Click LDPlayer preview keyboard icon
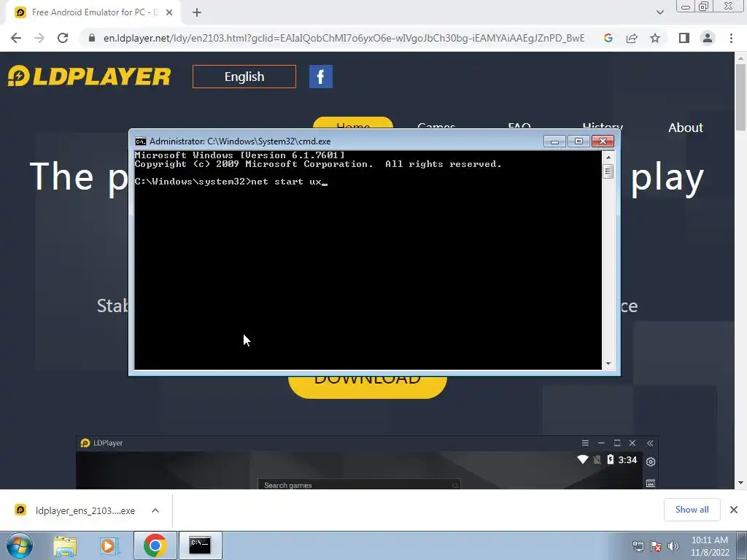This screenshot has width=747, height=560. [651, 483]
